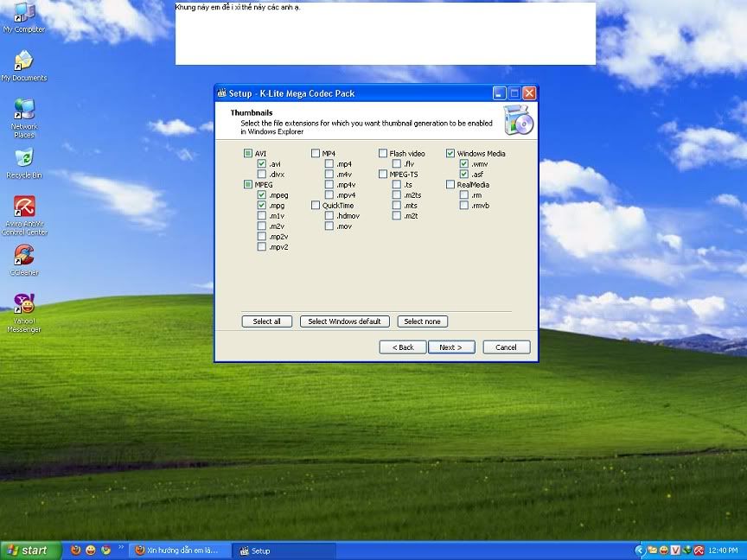
Task: Uncheck the .wmv extension checkbox
Action: click(x=464, y=164)
